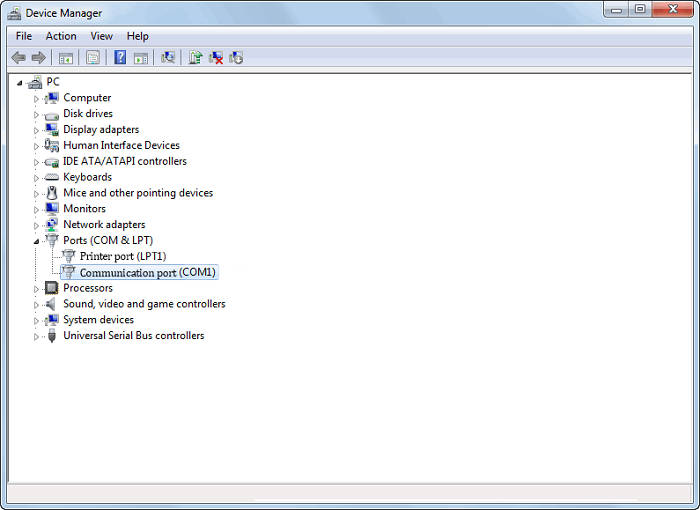
Task: Click the Printer port LPT1 icon
Action: [68, 256]
